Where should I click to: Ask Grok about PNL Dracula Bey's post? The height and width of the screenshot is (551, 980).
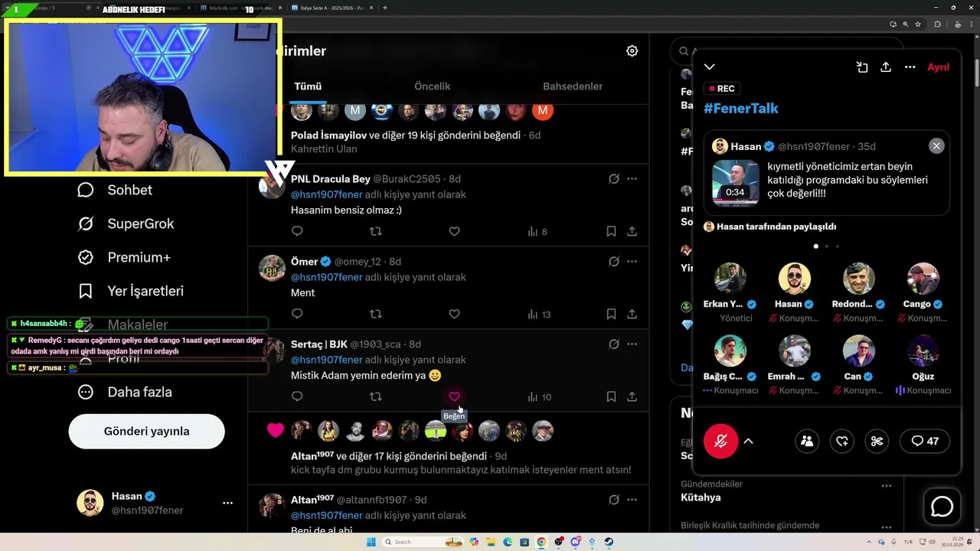613,178
